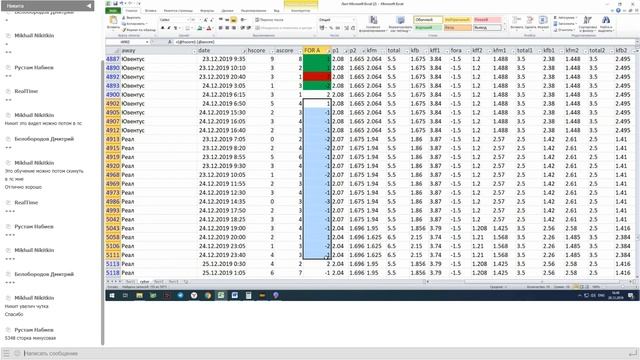Open the 'total' column filter dropdown
This screenshot has height=360, width=640.
tap(407, 51)
